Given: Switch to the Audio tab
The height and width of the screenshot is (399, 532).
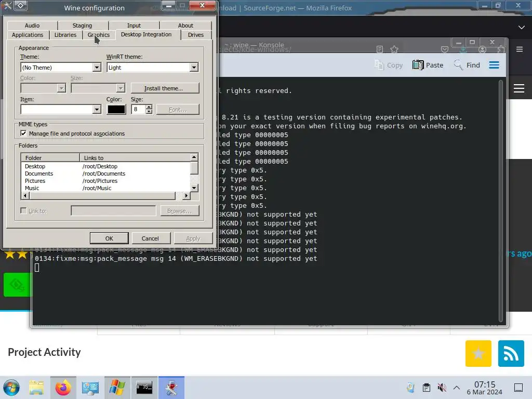Looking at the screenshot, I should point(32,25).
